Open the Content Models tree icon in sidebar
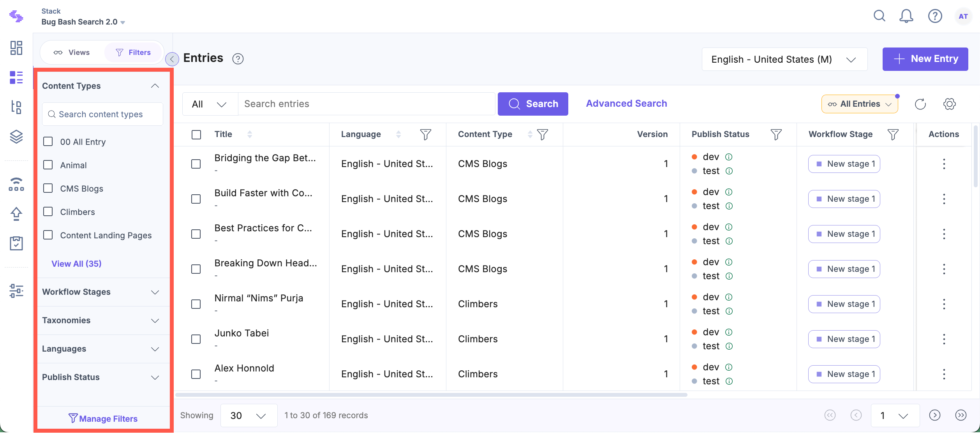980x433 pixels. (x=16, y=107)
